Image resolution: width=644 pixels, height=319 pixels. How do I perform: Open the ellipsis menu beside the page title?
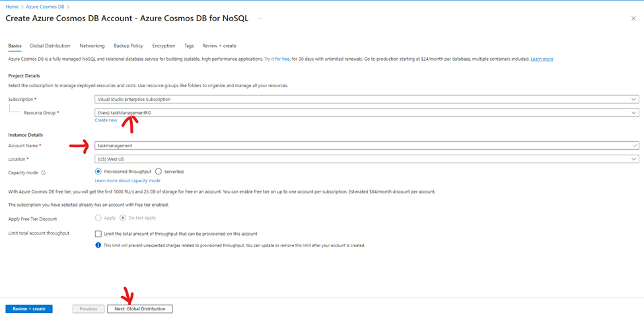260,18
